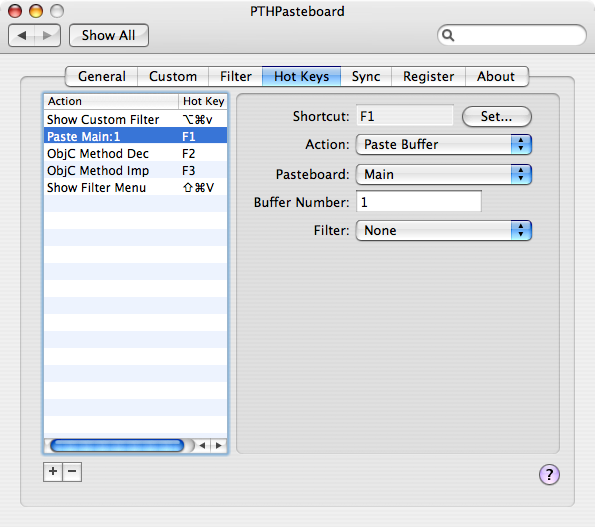
Task: Select the Show Filter Menu row
Action: click(135, 188)
